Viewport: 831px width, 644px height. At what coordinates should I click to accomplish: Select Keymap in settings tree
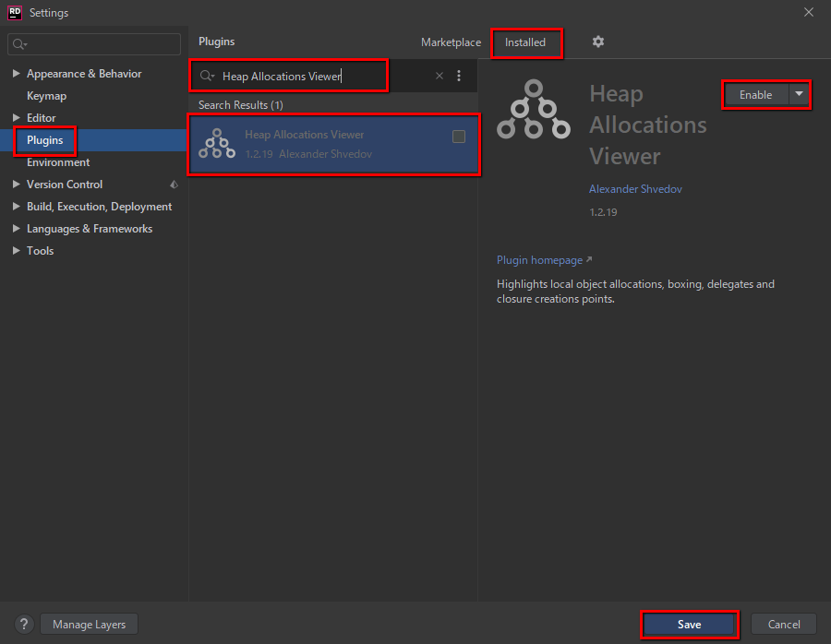(47, 96)
